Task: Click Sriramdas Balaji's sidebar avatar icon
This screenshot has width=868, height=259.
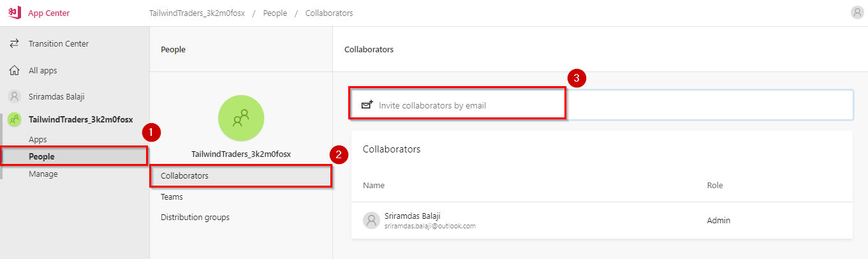Action: 14,97
